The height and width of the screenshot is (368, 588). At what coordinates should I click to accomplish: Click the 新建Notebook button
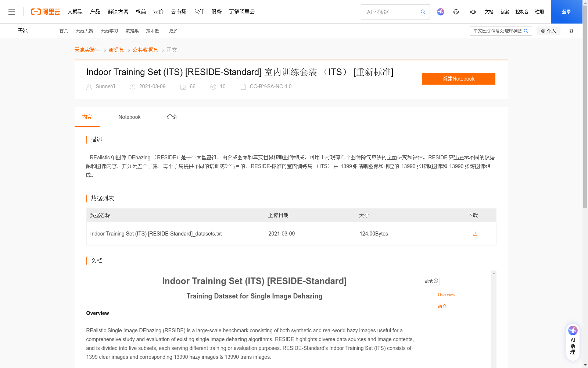coord(458,79)
